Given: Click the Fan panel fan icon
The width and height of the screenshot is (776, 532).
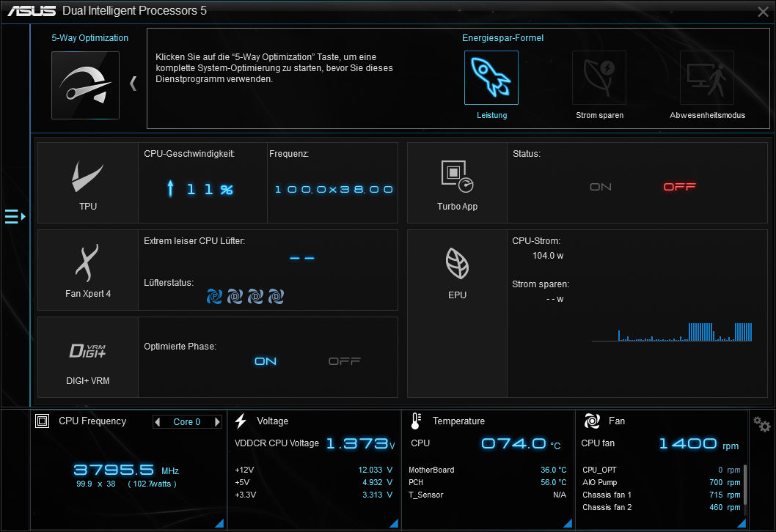Looking at the screenshot, I should [x=592, y=421].
